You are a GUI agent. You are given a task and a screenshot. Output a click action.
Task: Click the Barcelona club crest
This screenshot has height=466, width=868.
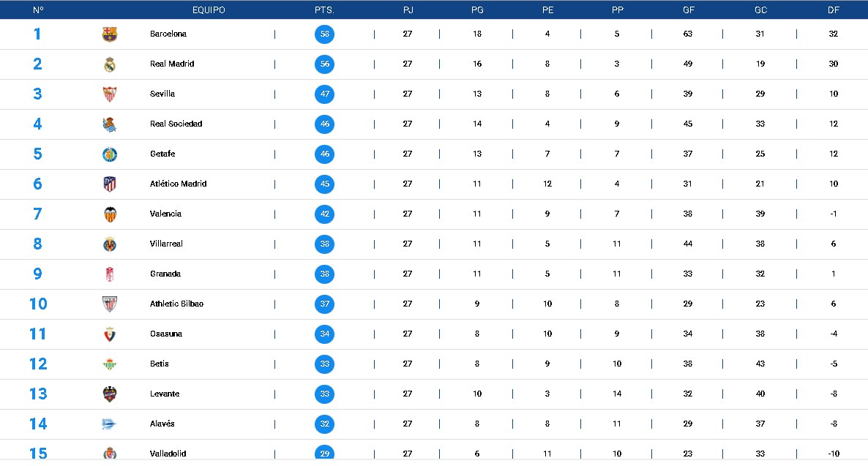110,34
